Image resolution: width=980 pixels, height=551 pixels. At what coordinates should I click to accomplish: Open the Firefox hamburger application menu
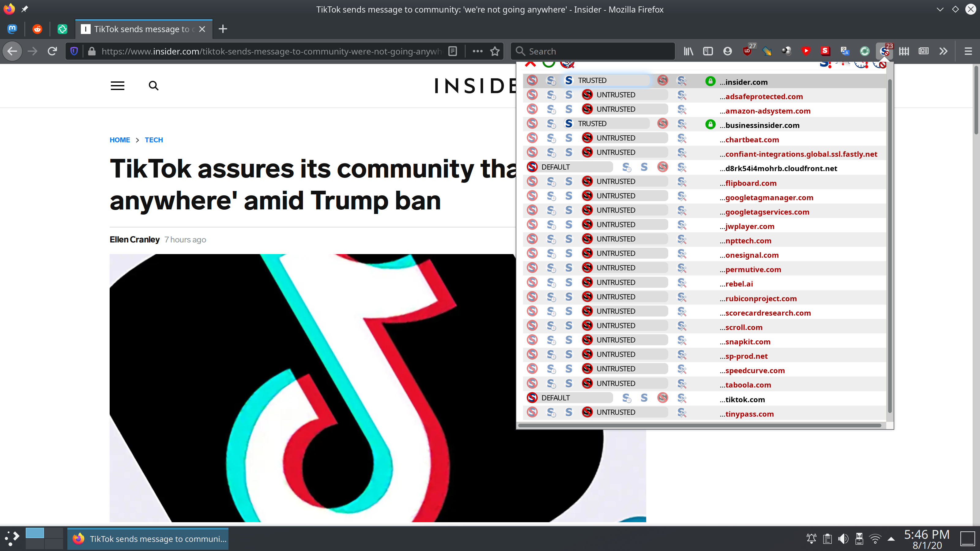click(x=968, y=51)
